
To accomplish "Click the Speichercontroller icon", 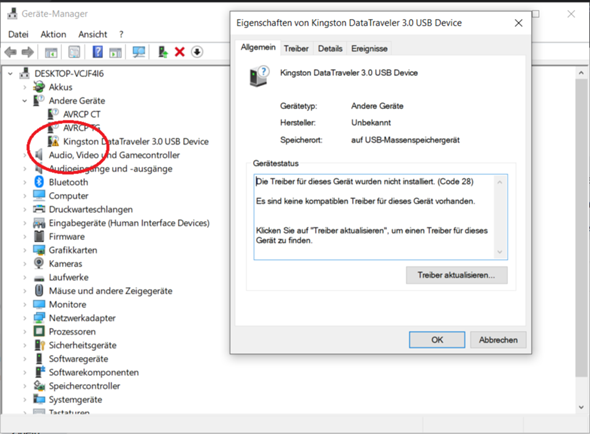I will 39,385.
